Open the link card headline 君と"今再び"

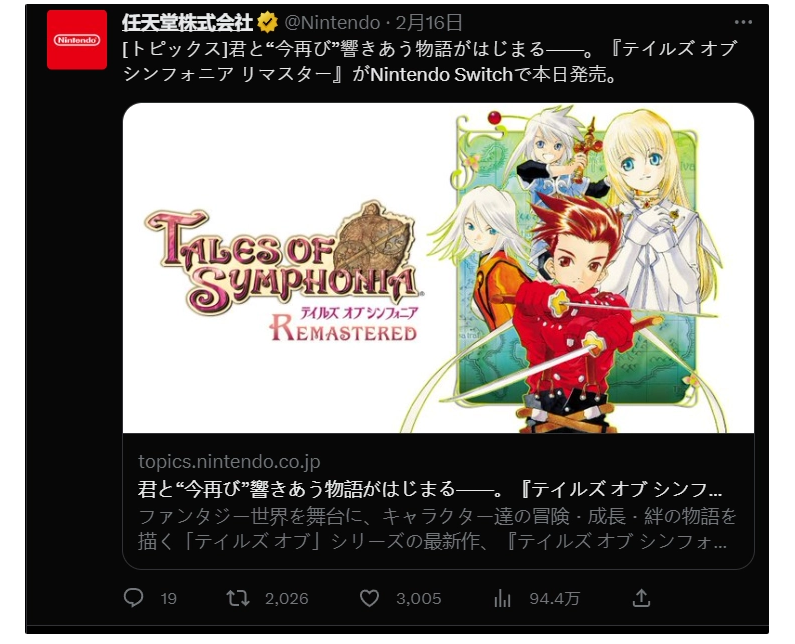pyautogui.click(x=430, y=489)
